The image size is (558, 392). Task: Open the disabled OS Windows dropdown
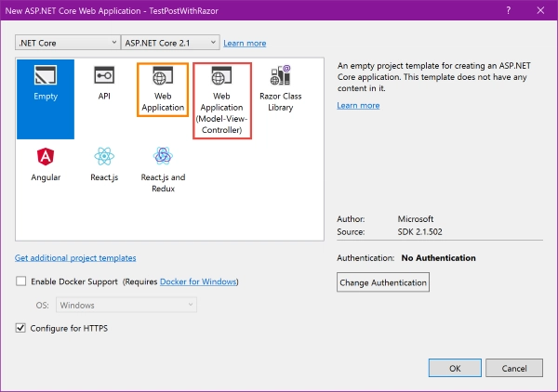(126, 305)
